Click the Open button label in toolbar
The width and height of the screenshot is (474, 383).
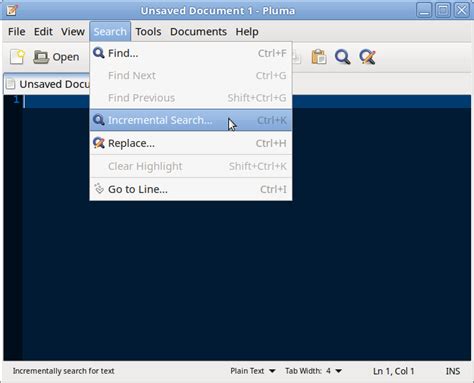click(x=66, y=57)
